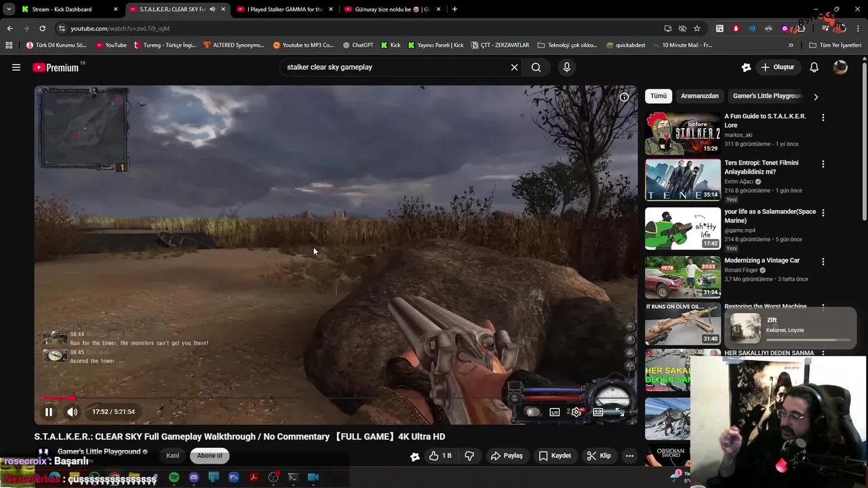Open a new browser tab
868x488 pixels.
[x=454, y=9]
